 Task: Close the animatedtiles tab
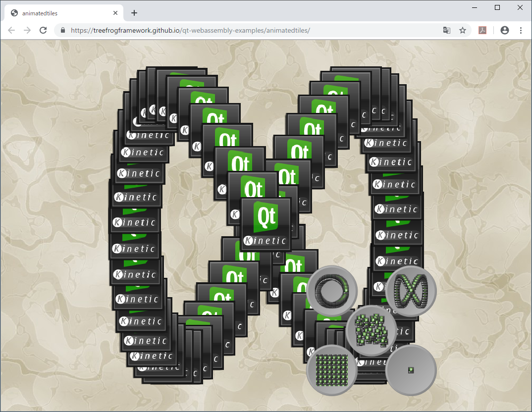(115, 13)
